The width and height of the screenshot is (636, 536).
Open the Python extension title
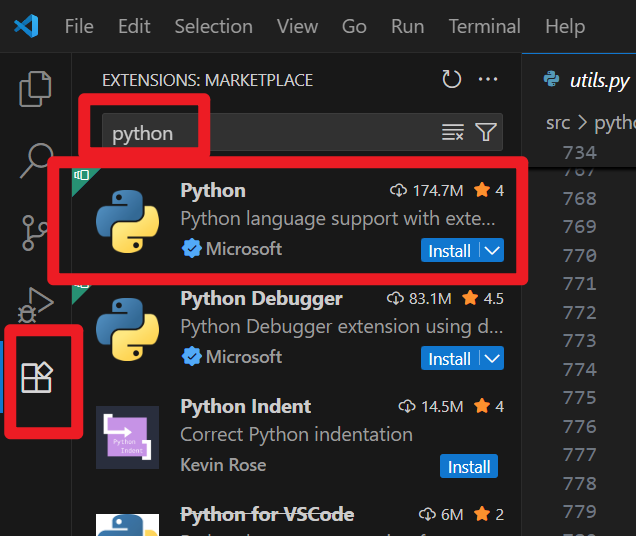213,190
